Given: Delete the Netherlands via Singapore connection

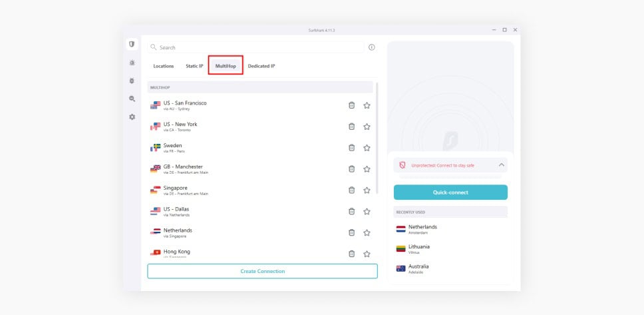Looking at the screenshot, I should (351, 232).
